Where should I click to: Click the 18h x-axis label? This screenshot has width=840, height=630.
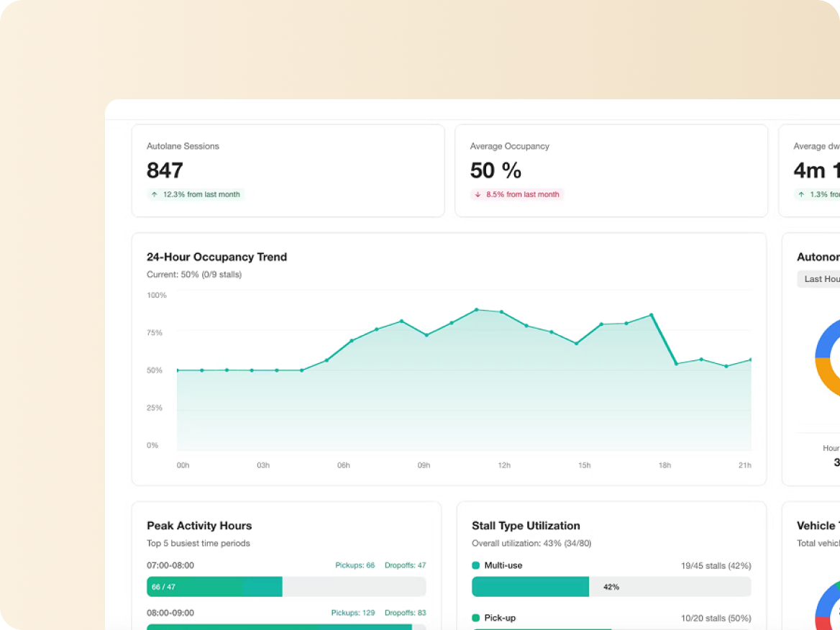[665, 465]
